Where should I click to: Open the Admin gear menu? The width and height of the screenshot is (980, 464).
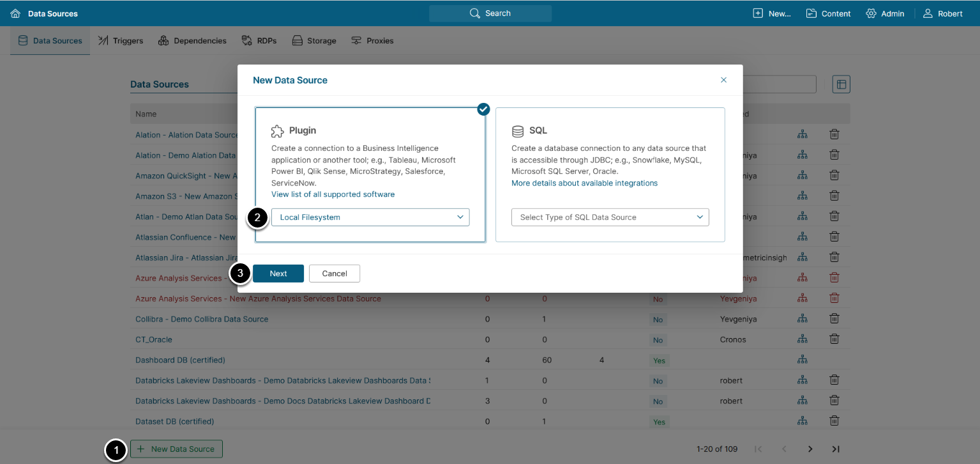click(885, 13)
